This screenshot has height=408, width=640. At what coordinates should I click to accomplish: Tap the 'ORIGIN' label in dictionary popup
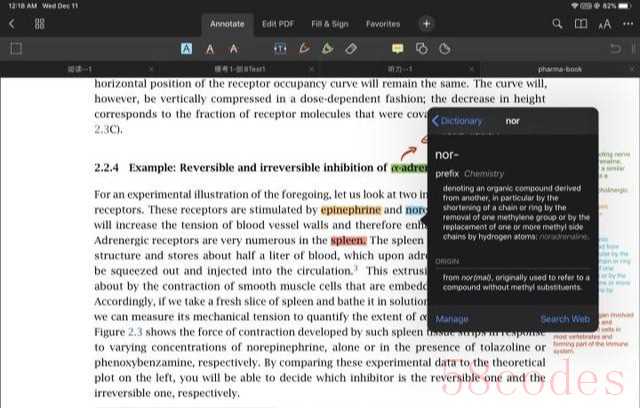[x=447, y=262]
